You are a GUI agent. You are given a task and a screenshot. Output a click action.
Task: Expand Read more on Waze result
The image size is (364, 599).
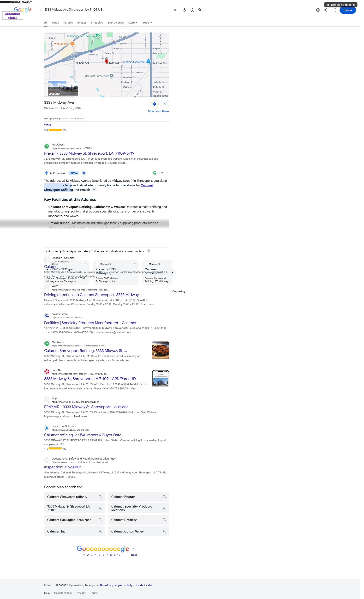click(x=147, y=304)
